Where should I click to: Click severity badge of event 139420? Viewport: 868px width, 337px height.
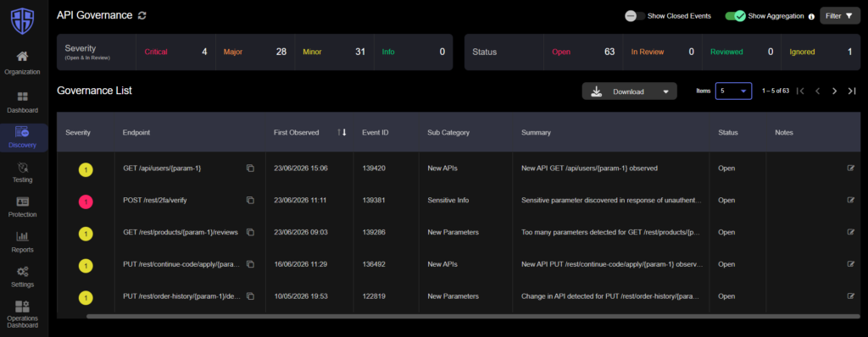(86, 170)
